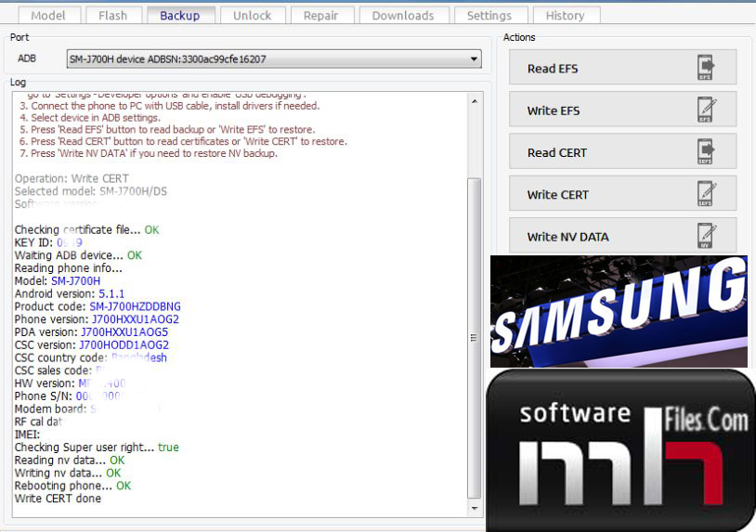Viewport: 756px width, 532px height.
Task: View the History tab
Action: pos(565,16)
